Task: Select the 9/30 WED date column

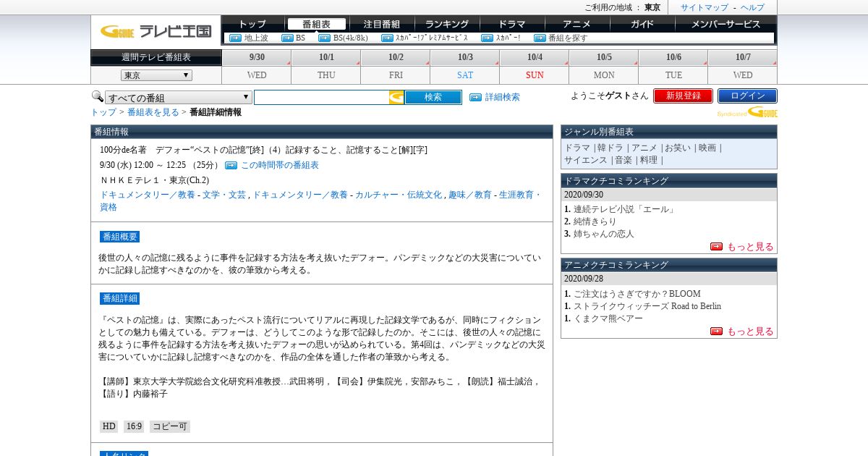Action: click(257, 67)
